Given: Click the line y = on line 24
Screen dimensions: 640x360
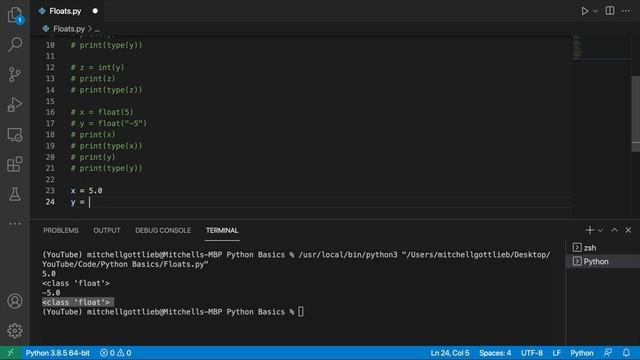Looking at the screenshot, I should [78, 202].
